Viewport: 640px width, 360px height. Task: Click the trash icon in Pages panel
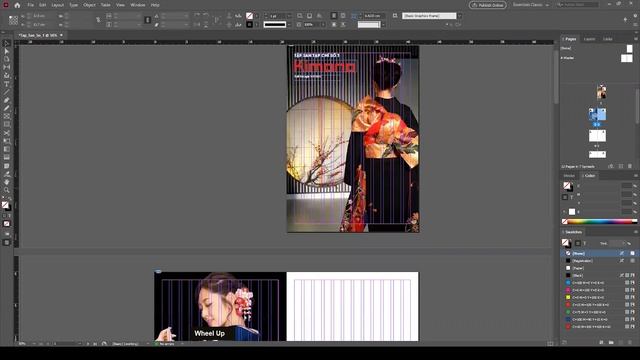tap(630, 167)
